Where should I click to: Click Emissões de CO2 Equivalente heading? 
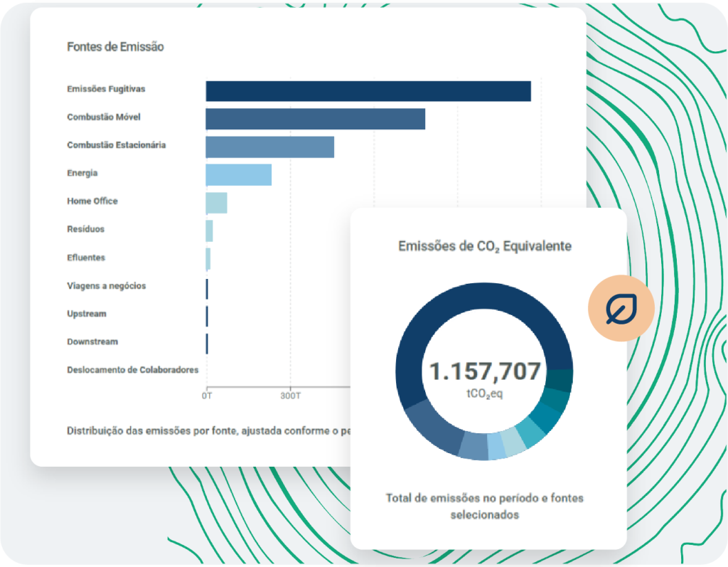485,246
